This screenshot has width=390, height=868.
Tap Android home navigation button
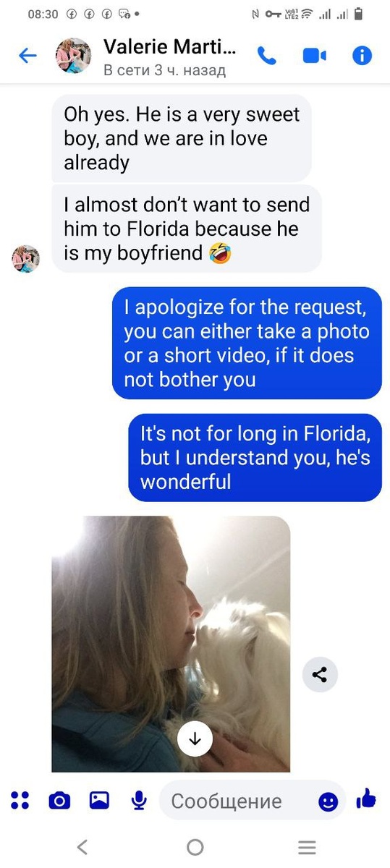point(195,847)
